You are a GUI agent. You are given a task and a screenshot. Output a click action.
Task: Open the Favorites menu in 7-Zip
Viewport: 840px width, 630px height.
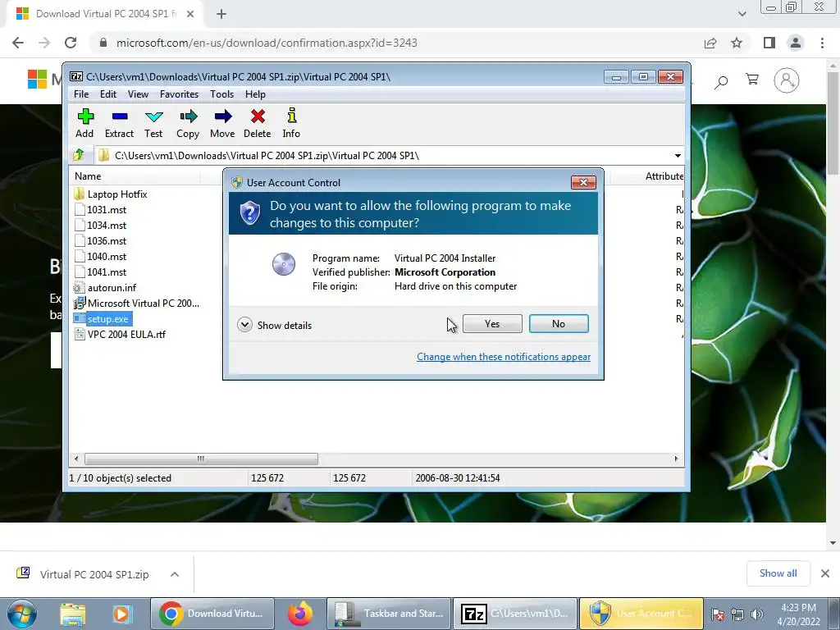(179, 94)
